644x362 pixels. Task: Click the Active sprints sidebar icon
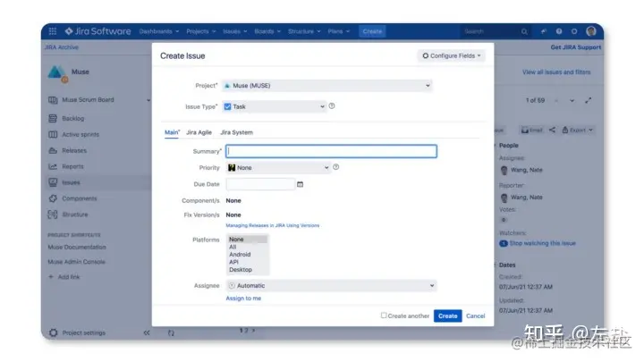(x=53, y=135)
